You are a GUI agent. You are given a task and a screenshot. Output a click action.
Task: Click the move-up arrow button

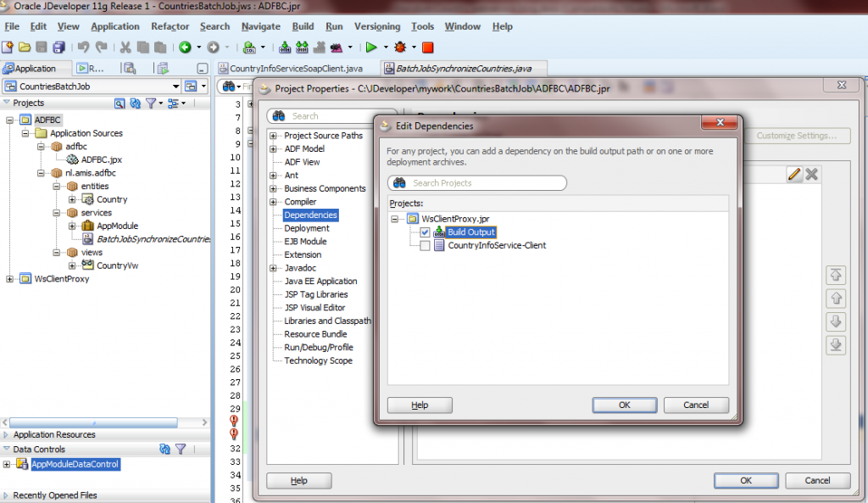coord(836,299)
